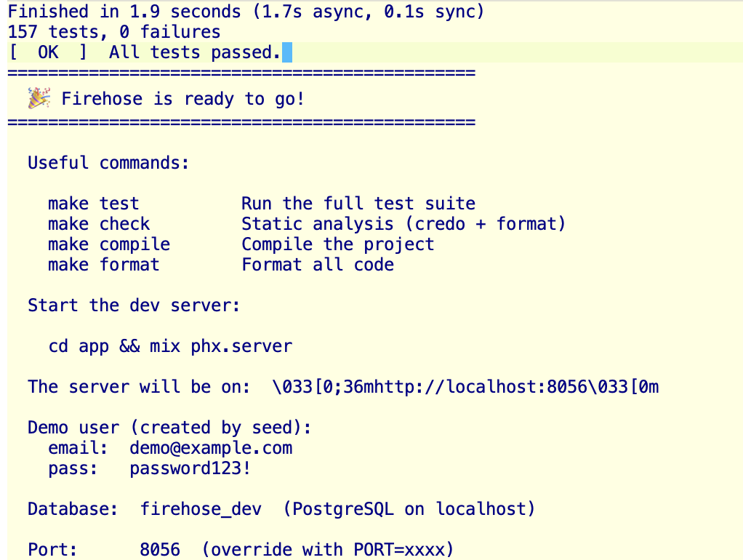Click 'Static analysis (credo + format)' description

pyautogui.click(x=403, y=224)
